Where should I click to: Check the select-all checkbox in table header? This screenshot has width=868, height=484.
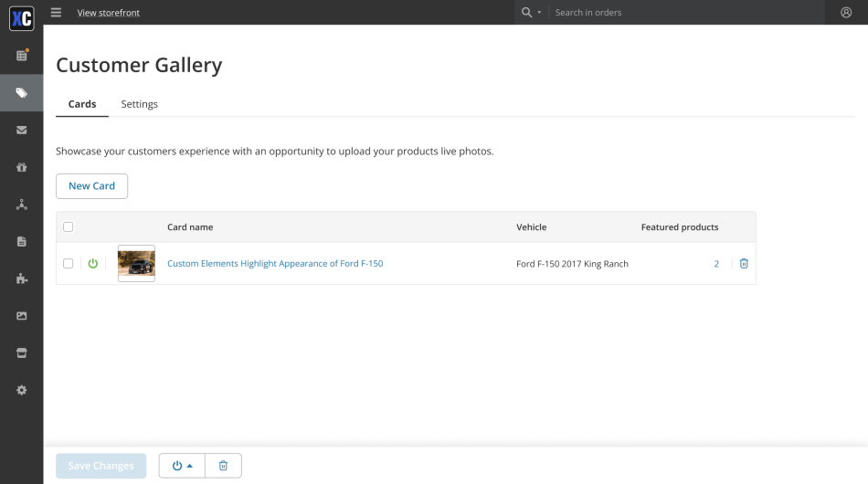pyautogui.click(x=69, y=227)
